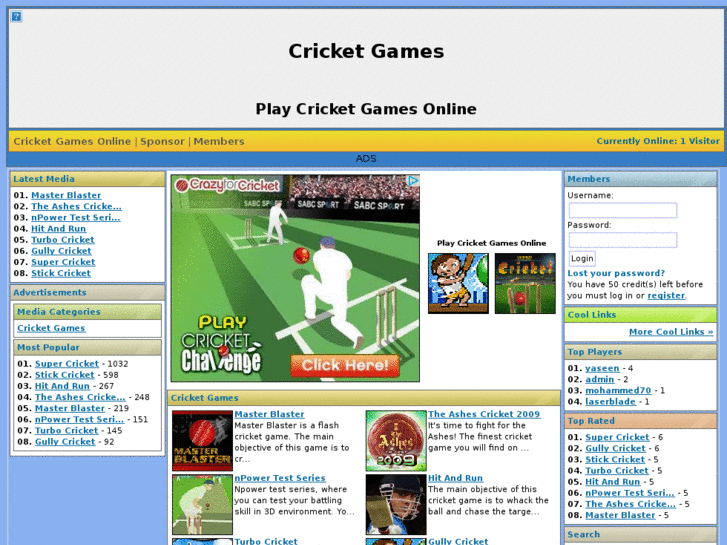Open The Ashes Cricke... in Top Rated
The height and width of the screenshot is (545, 727).
[x=631, y=504]
